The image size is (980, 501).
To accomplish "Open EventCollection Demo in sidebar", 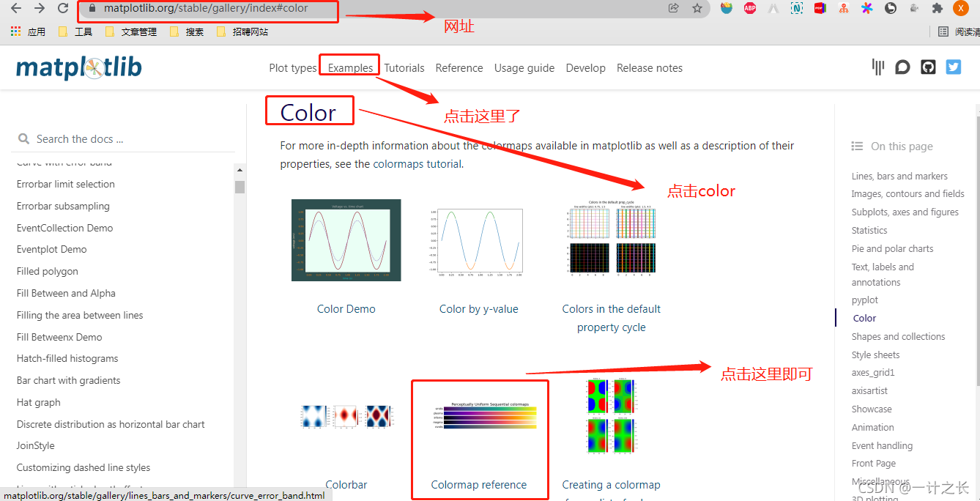I will click(65, 228).
